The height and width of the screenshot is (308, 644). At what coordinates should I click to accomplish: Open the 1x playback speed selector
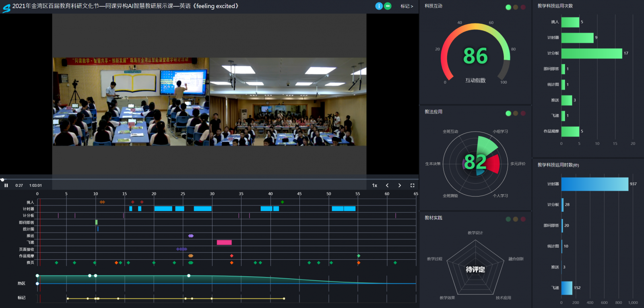[375, 186]
